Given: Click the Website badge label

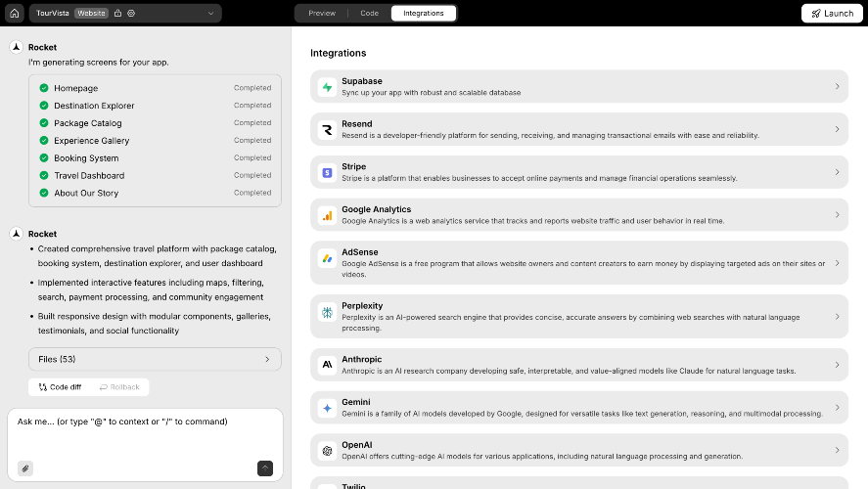Looking at the screenshot, I should [91, 14].
